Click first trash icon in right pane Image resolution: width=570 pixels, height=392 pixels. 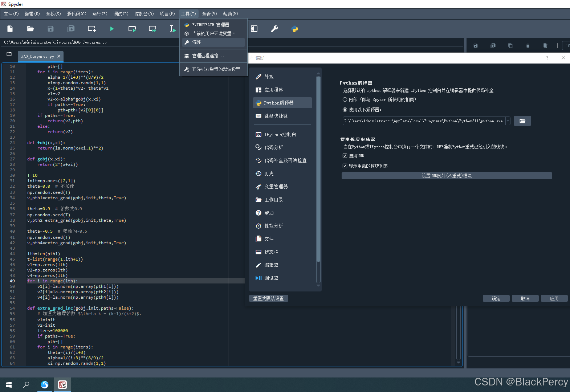528,46
